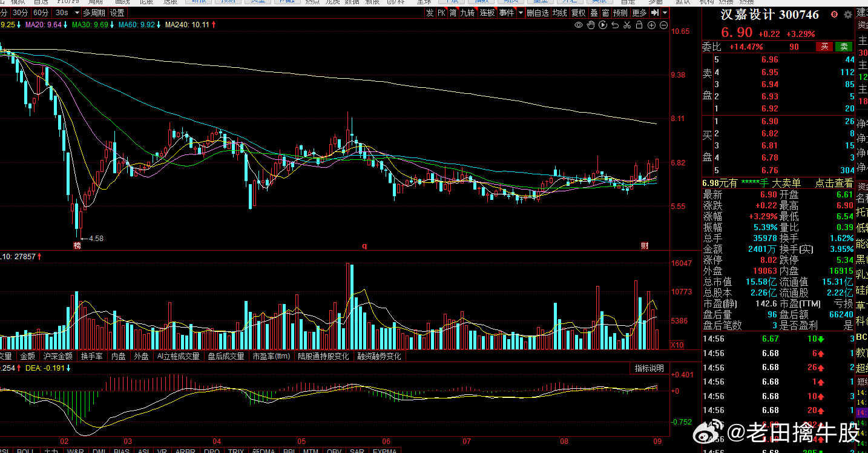Click the red 买 buy button
Screen dimensions: 868x453
pos(824,47)
